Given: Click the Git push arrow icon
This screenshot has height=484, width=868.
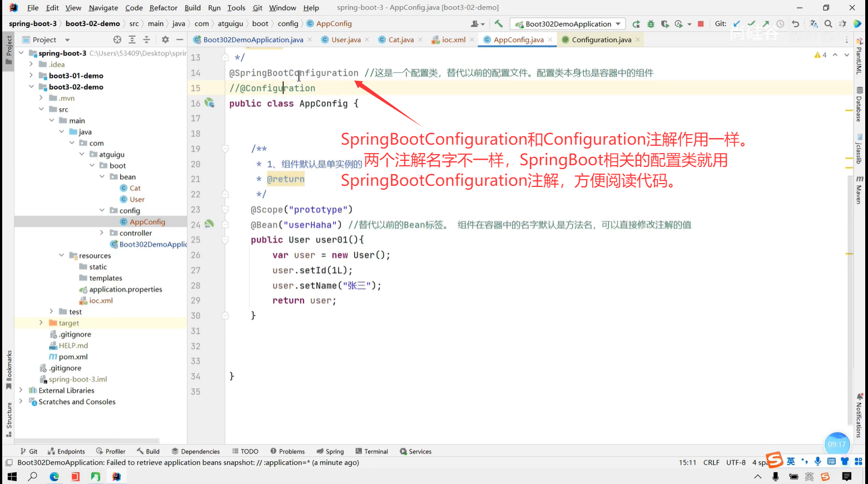Looking at the screenshot, I should pyautogui.click(x=766, y=24).
